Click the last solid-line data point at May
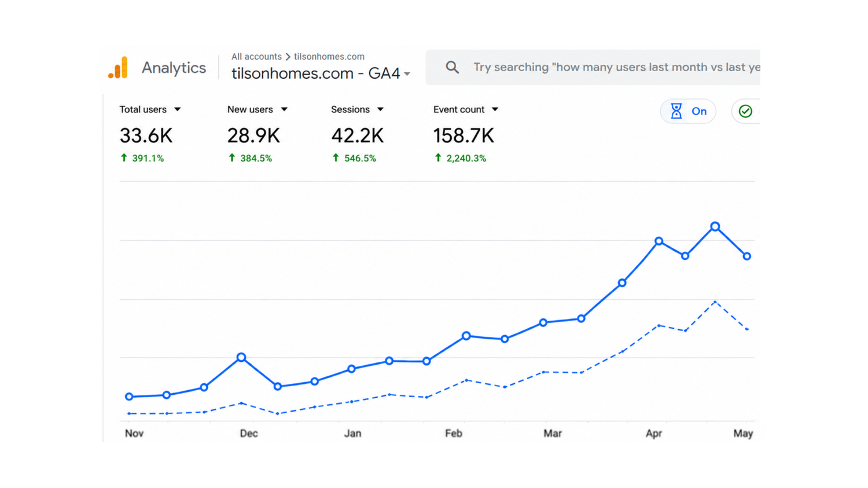This screenshot has height=488, width=868. [747, 256]
